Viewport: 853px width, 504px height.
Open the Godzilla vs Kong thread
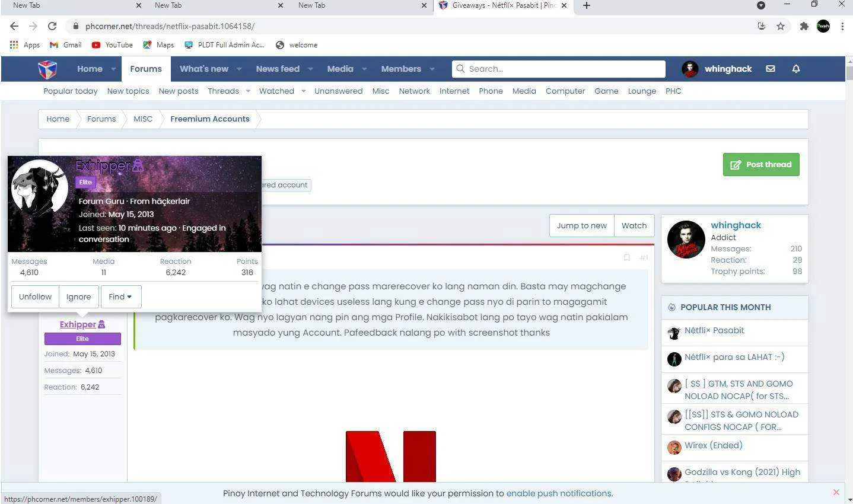(743, 472)
